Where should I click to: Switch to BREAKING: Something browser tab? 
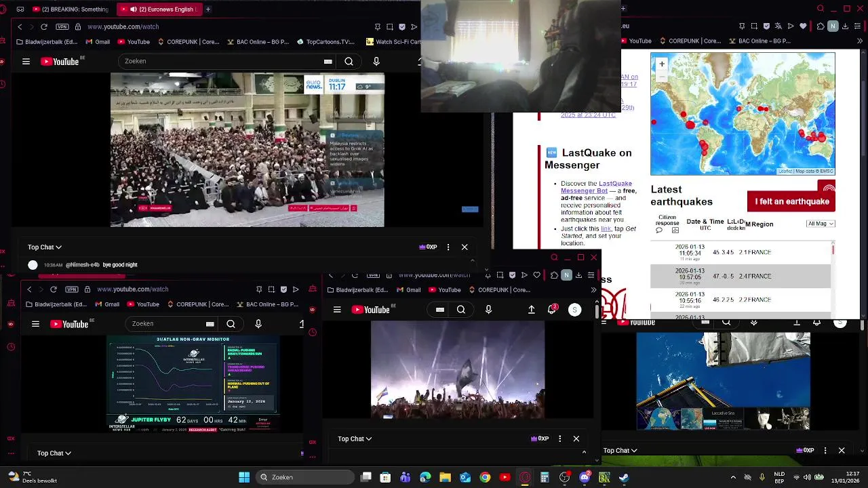(69, 9)
